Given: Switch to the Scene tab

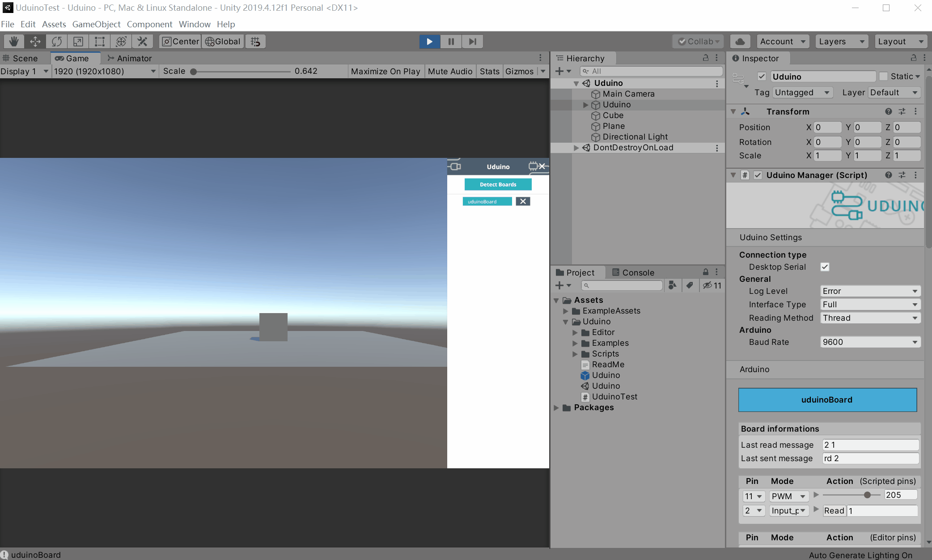Looking at the screenshot, I should coord(25,58).
